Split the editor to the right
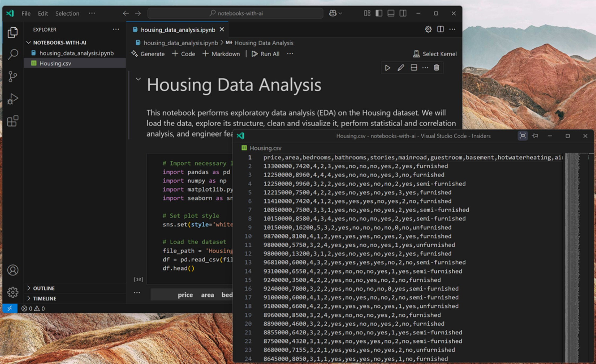The height and width of the screenshot is (364, 596). [440, 29]
